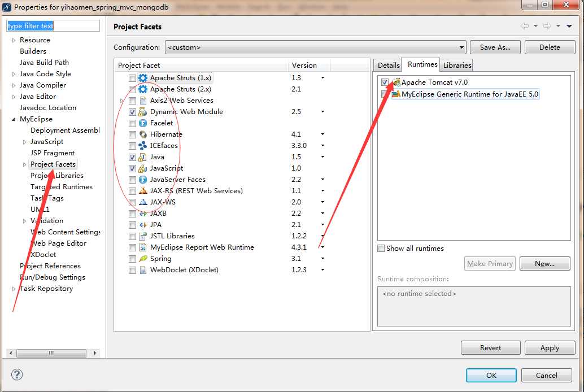Enable the Spring facet checkbox
The image size is (584, 392).
tap(132, 259)
